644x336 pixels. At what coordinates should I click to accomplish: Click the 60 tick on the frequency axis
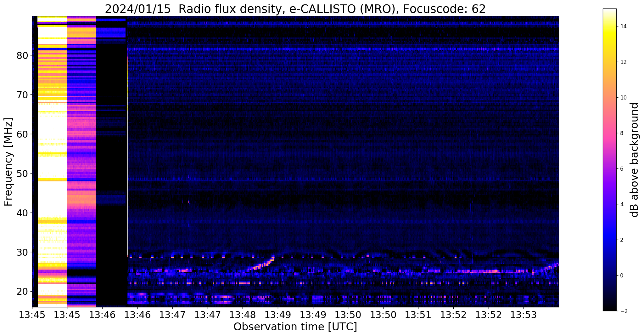tap(22, 134)
